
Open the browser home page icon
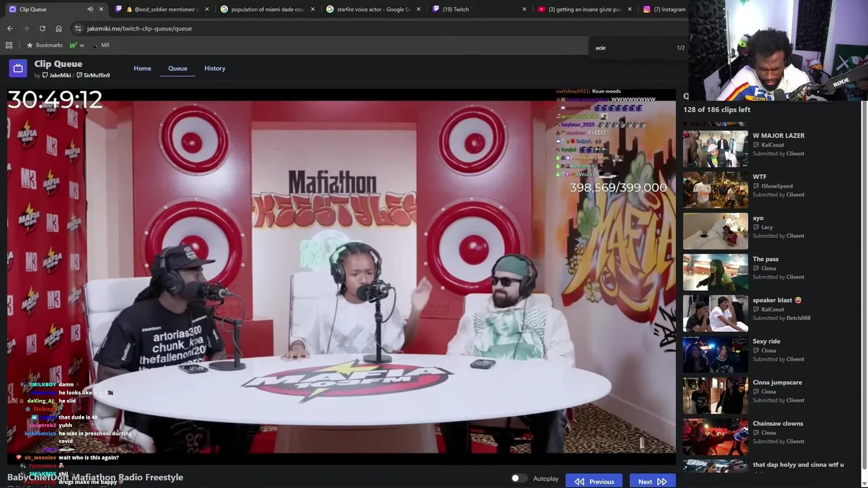[x=58, y=28]
